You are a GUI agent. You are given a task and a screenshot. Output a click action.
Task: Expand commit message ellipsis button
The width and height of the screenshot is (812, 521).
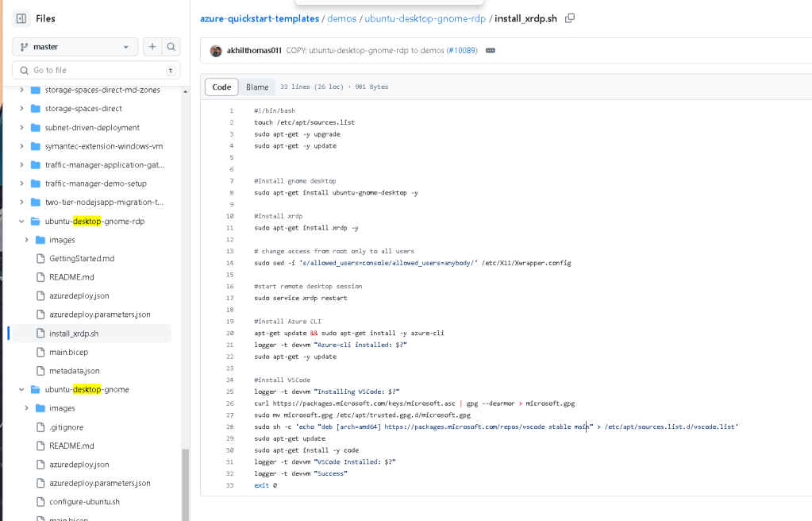[x=491, y=50]
